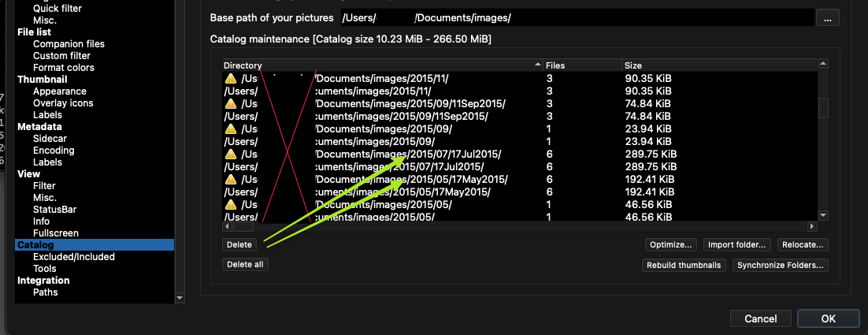Viewport: 868px width, 335px height.
Task: Click catalog list scroll up arrow
Action: [x=822, y=64]
